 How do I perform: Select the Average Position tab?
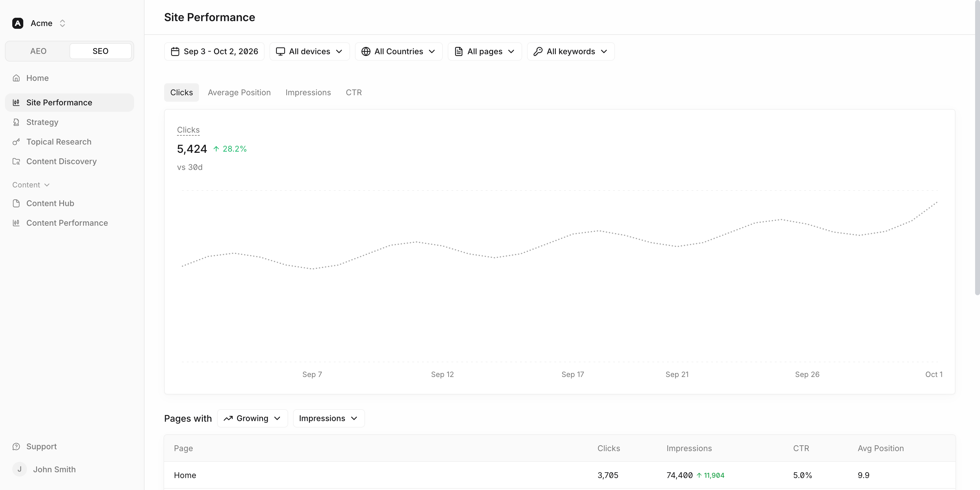click(x=239, y=92)
